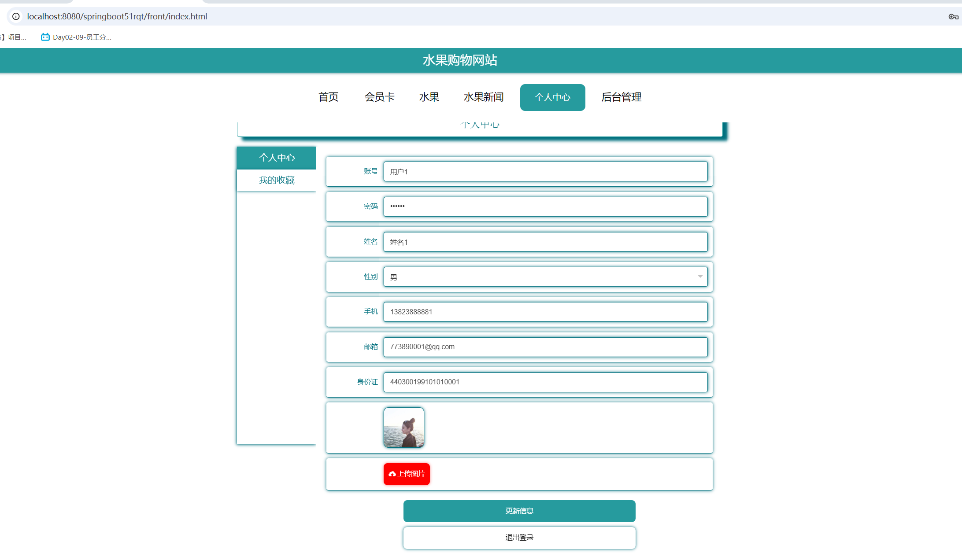
Task: Go to the 会员卡 menu item
Action: click(379, 97)
